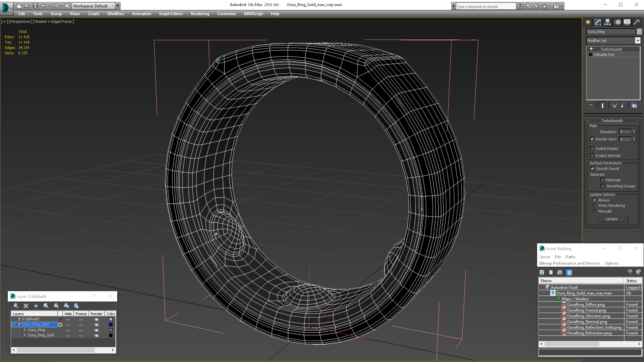Add selected objects to layer plus icon
This screenshot has height=362, width=644.
tap(36, 306)
